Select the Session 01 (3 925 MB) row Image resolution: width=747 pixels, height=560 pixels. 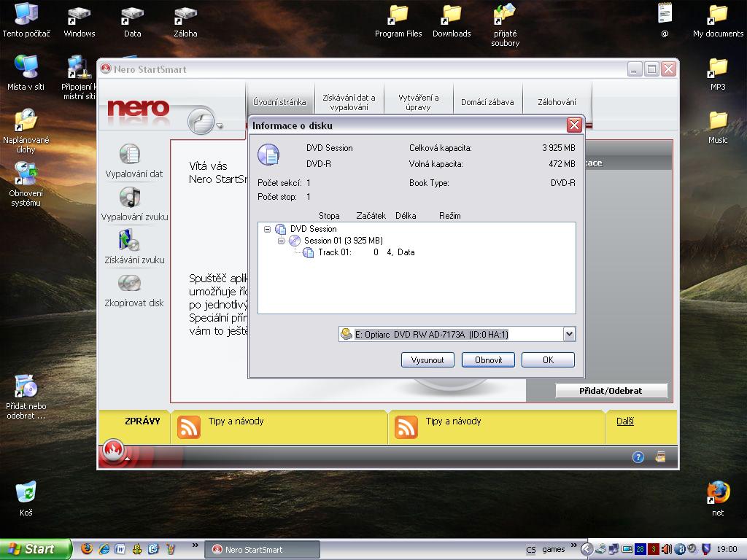coord(336,241)
